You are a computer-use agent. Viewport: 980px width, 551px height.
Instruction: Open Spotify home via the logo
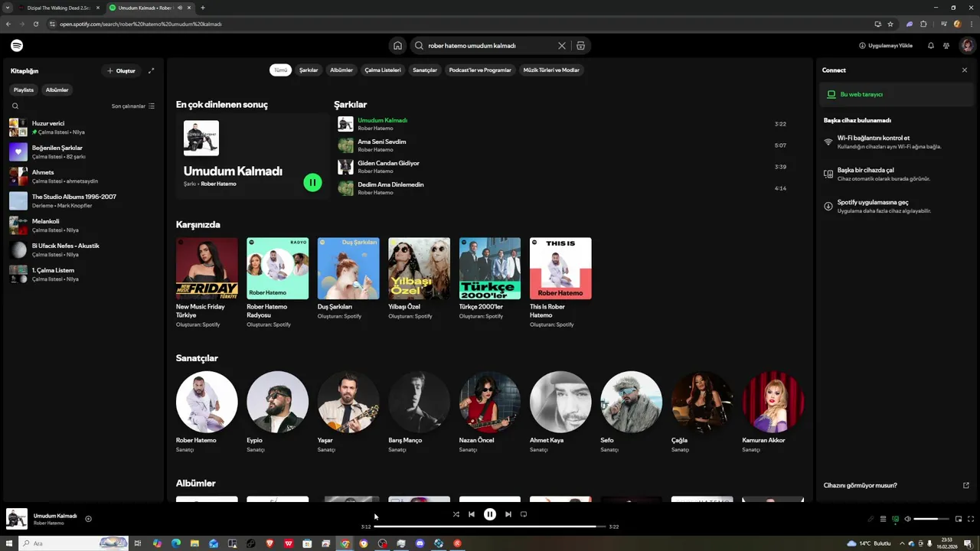pyautogui.click(x=17, y=46)
